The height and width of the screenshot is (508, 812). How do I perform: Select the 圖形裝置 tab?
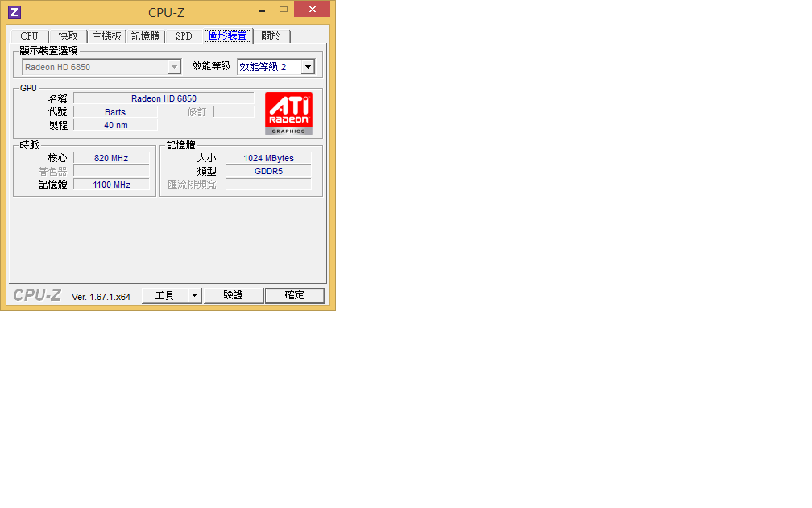pyautogui.click(x=228, y=35)
